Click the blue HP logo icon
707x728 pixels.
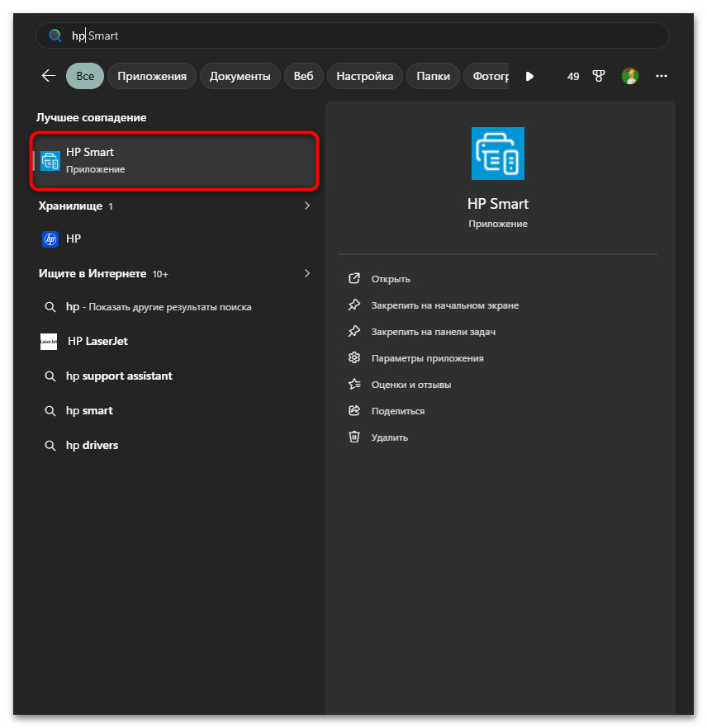50,239
